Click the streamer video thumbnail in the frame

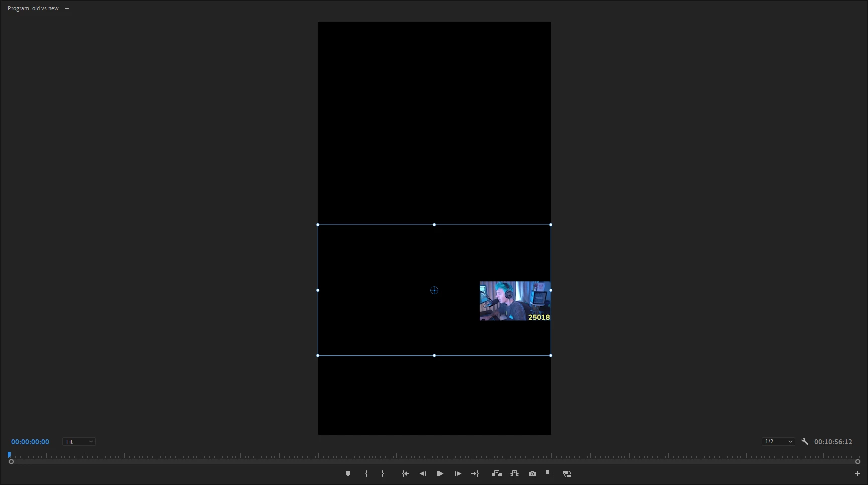coord(515,301)
